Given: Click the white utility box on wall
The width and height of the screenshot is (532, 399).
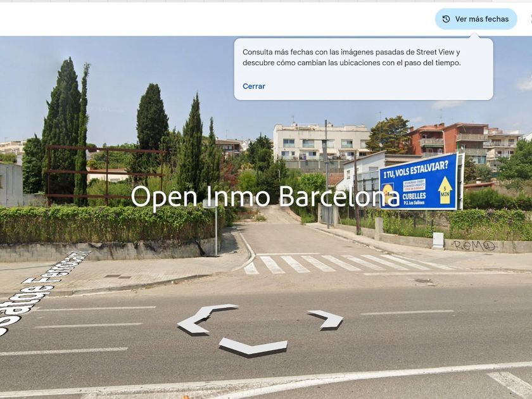Looking at the screenshot, I should [438, 240].
